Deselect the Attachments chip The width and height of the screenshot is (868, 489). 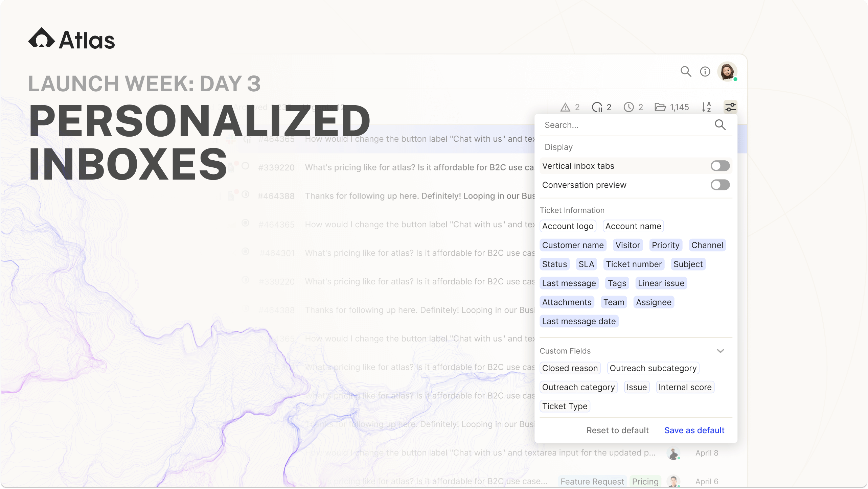click(x=567, y=302)
